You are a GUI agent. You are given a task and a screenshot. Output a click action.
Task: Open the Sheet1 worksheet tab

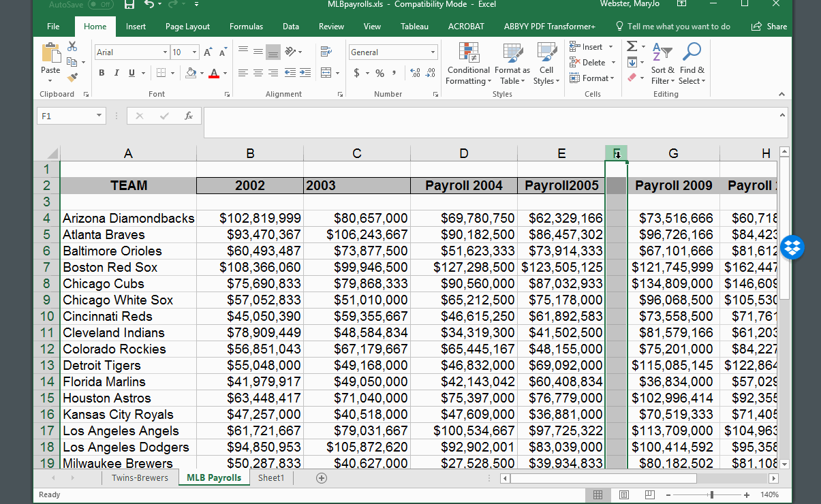[271, 478]
